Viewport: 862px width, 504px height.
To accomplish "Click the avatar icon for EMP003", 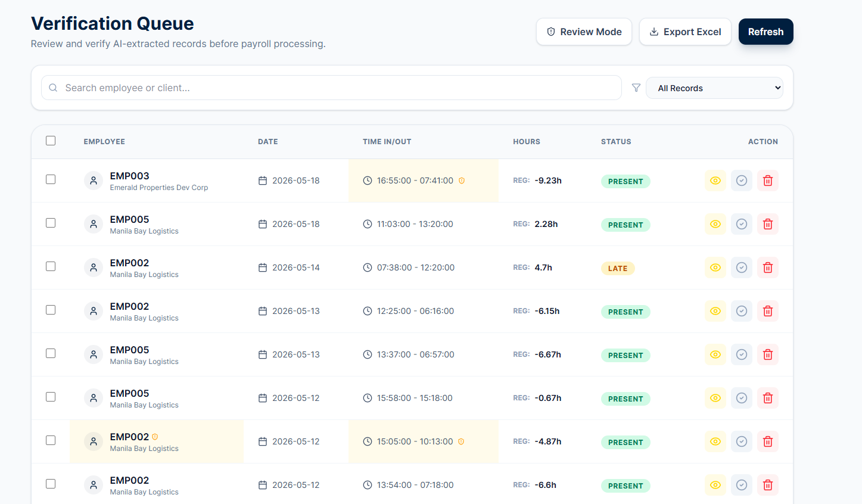I will 94,181.
